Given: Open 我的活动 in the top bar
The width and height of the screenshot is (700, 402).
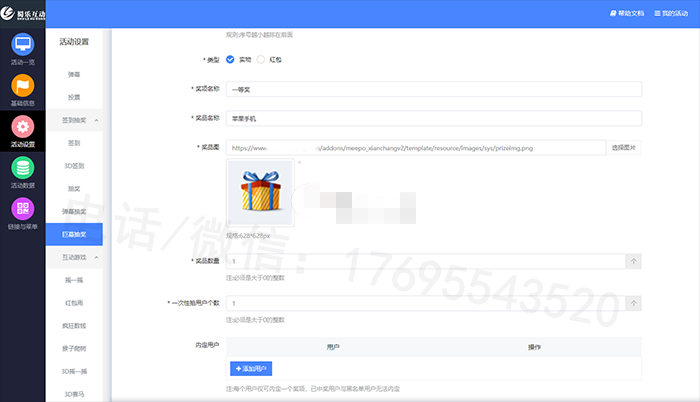Looking at the screenshot, I should 671,13.
